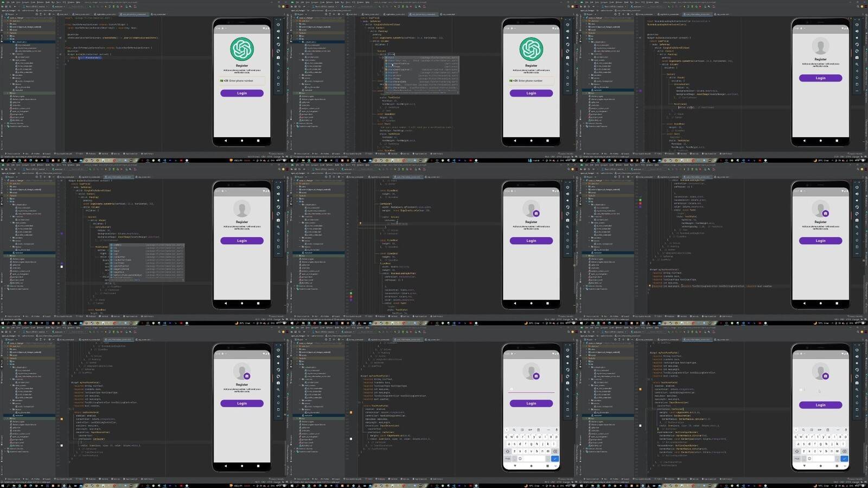Tap blue checkmark keyboard key, bottom-right frame
This screenshot has width=868, height=488.
pos(844,459)
